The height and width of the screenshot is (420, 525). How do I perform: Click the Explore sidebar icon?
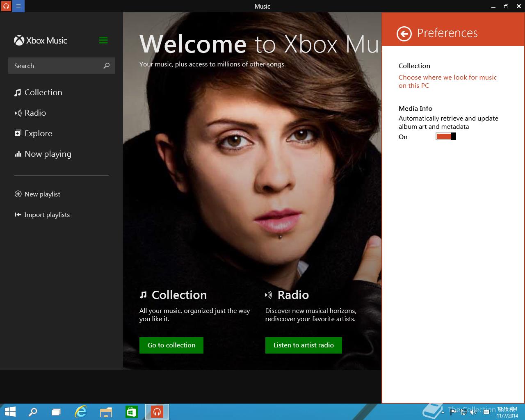coord(18,133)
